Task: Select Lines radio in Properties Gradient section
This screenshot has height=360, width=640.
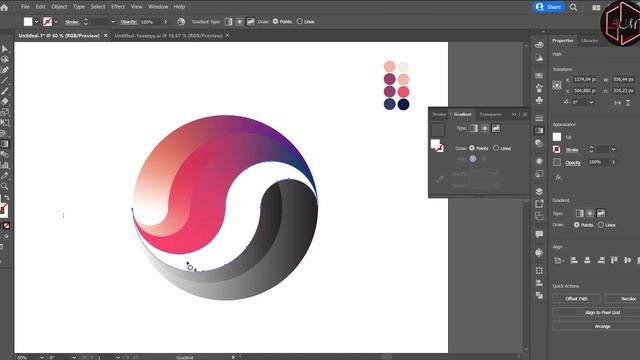Action: click(x=601, y=225)
